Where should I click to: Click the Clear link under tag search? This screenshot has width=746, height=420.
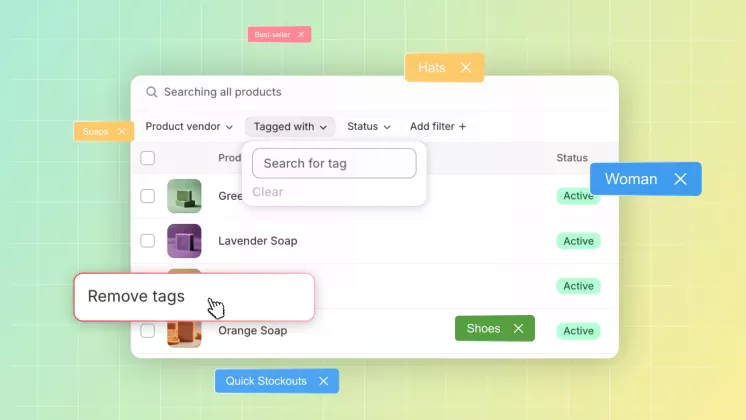click(x=267, y=192)
